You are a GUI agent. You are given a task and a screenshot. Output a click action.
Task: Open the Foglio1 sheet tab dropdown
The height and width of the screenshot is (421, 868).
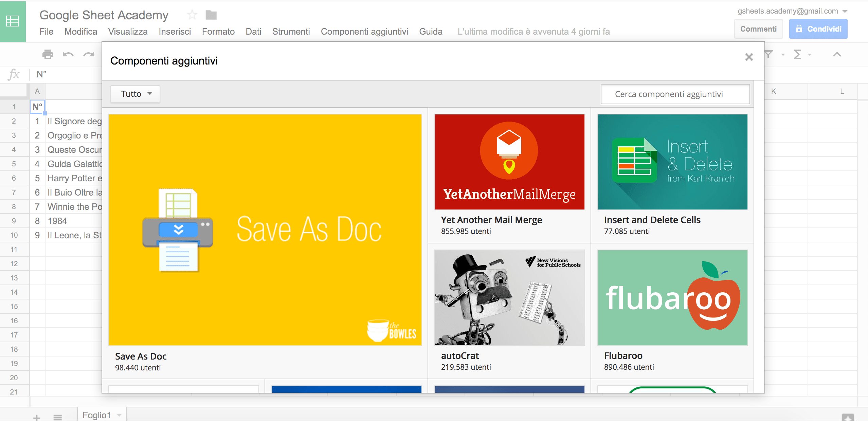pyautogui.click(x=119, y=415)
